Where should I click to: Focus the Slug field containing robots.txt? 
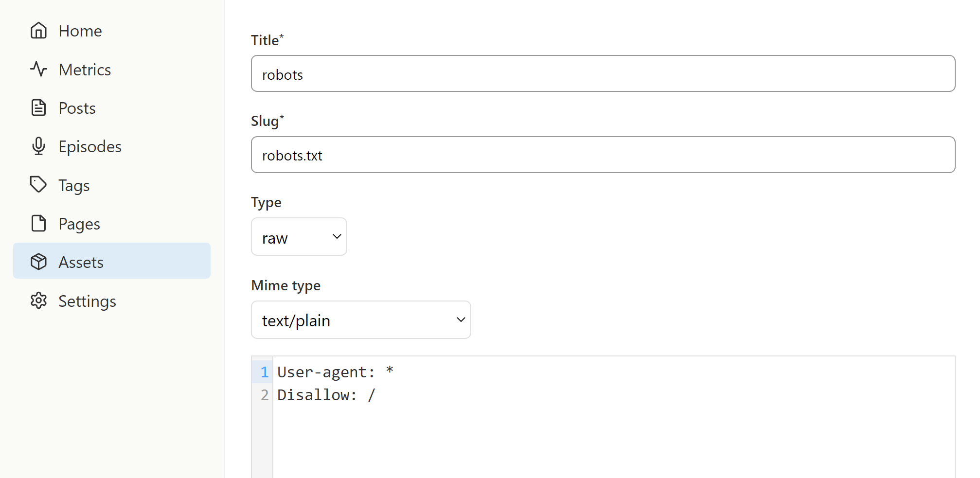(x=603, y=155)
